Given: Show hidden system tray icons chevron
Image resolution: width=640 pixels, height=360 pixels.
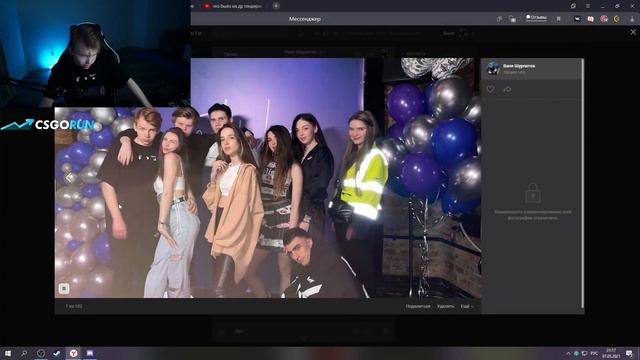Looking at the screenshot, I should (568, 353).
